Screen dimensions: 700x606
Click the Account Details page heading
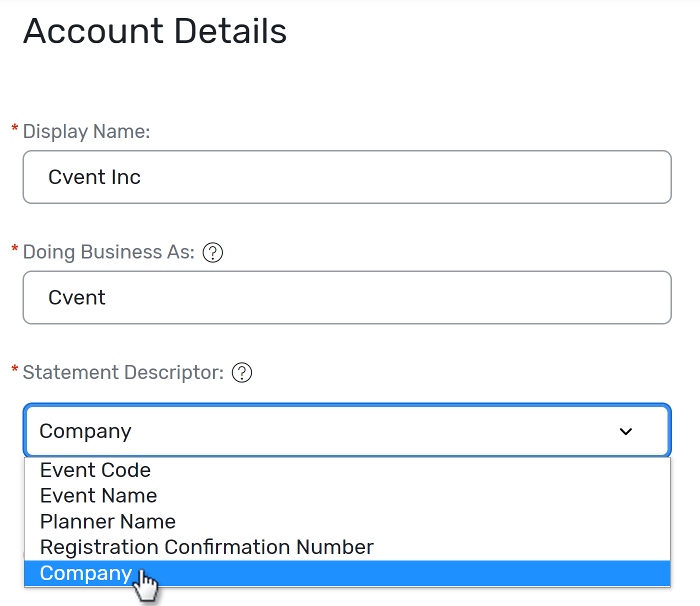pyautogui.click(x=155, y=31)
